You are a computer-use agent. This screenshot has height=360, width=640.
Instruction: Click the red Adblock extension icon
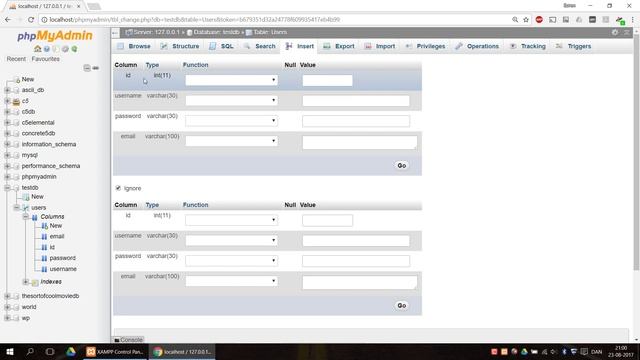tap(539, 20)
